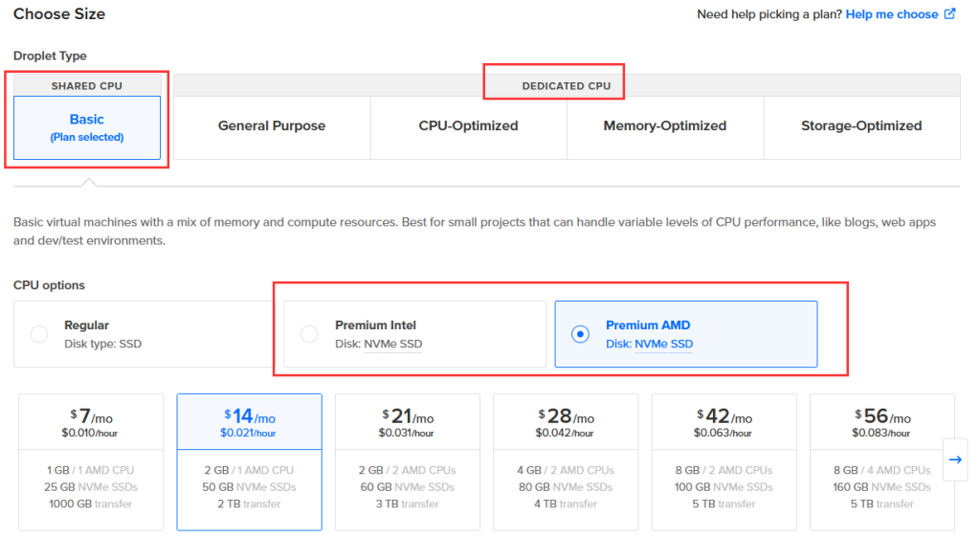Screen dimensions: 980x538
Task: Choose the $56/mo plan with 4 AMD CPUs
Action: pyautogui.click(x=881, y=461)
